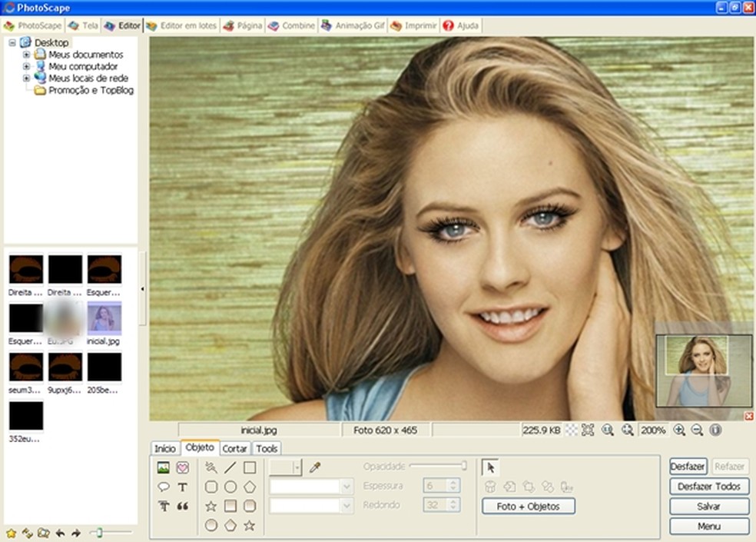Expand the Meus documentos tree node
Image resolution: width=756 pixels, height=542 pixels.
[x=27, y=55]
